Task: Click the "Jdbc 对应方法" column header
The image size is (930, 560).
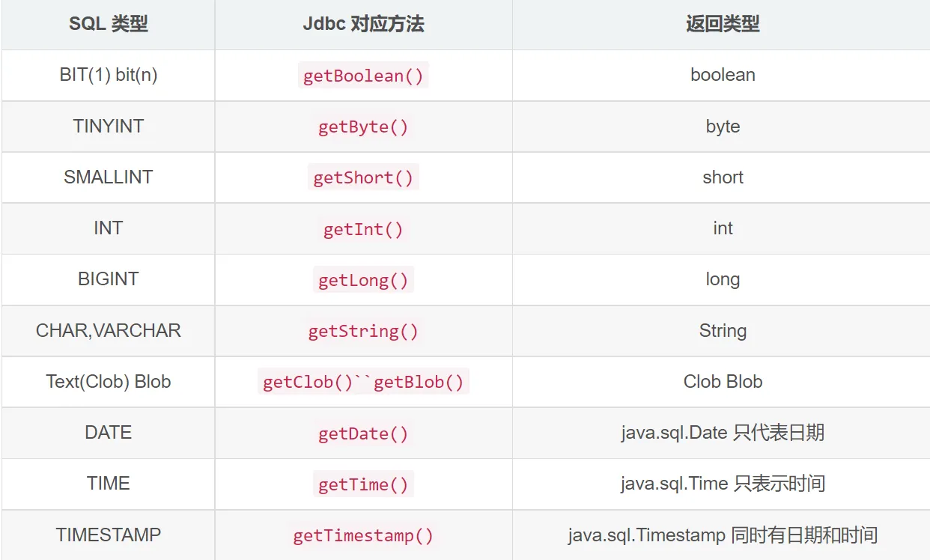Action: click(363, 24)
